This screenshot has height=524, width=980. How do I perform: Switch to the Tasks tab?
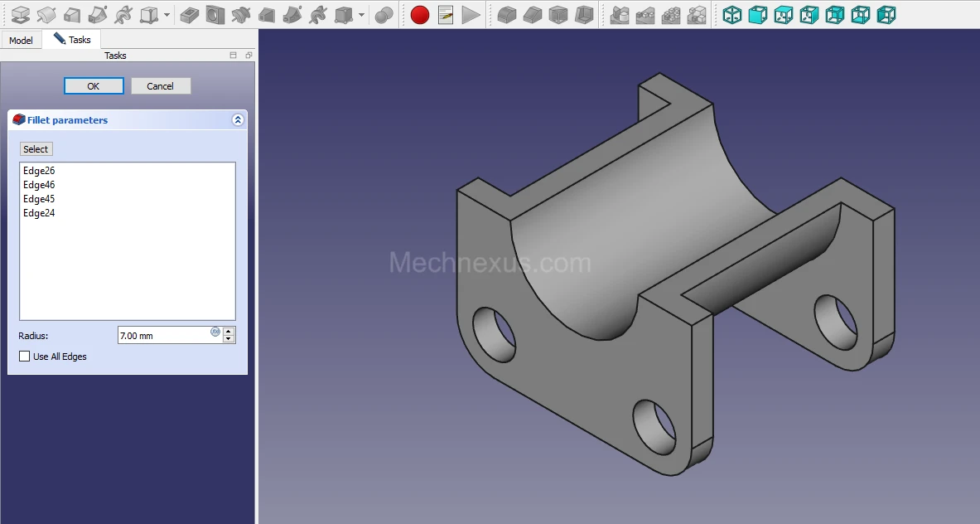(72, 40)
